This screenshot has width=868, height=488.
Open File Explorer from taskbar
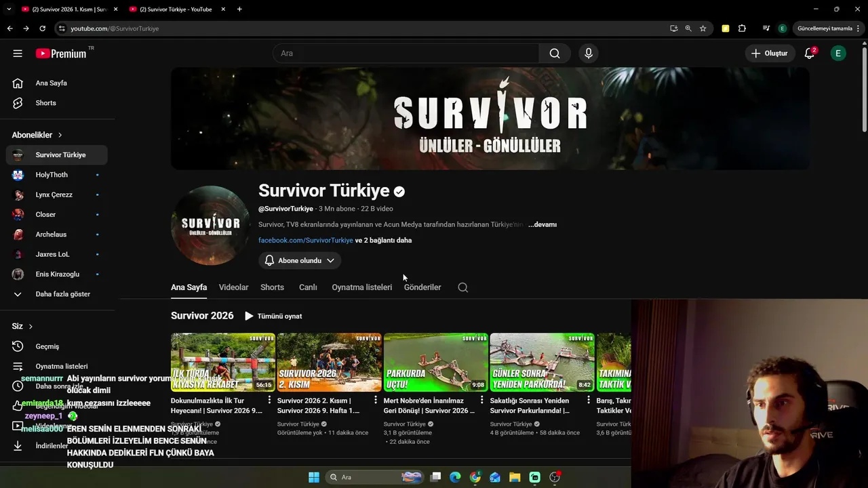pyautogui.click(x=515, y=477)
